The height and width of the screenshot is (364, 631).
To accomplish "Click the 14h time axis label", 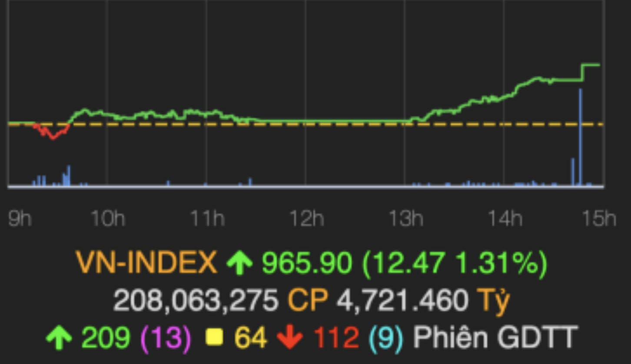I will tap(505, 219).
